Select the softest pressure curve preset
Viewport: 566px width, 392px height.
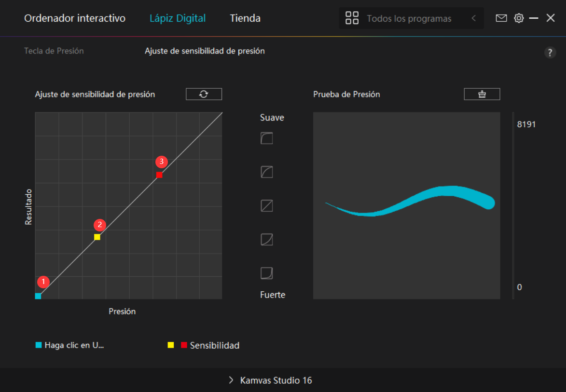click(x=267, y=139)
